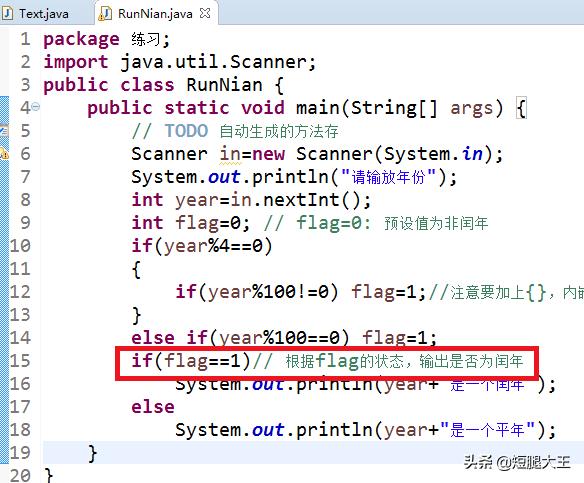This screenshot has height=483, width=584.
Task: Click the comment '注意要加上{}' on line 12
Action: 498,292
